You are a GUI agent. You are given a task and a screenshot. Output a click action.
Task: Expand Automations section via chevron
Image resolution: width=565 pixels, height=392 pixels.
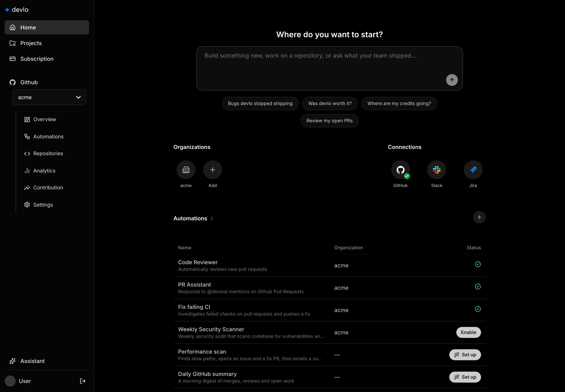tap(212, 218)
